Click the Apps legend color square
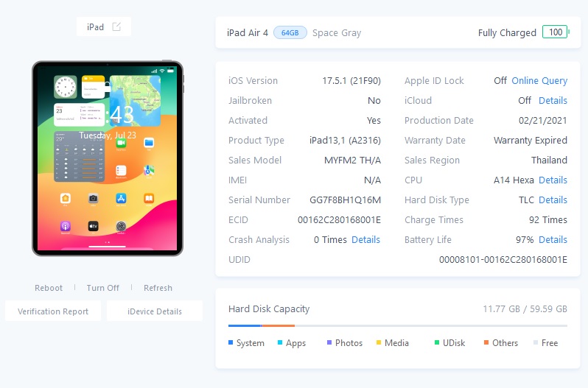The image size is (588, 388). click(280, 342)
